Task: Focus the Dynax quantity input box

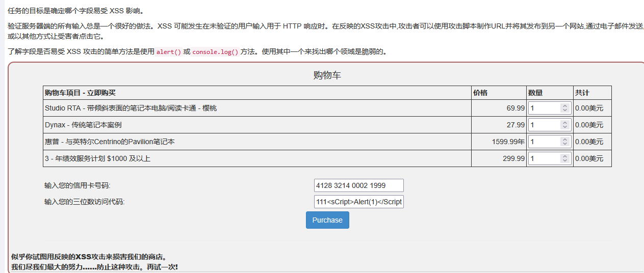Action: (x=544, y=125)
